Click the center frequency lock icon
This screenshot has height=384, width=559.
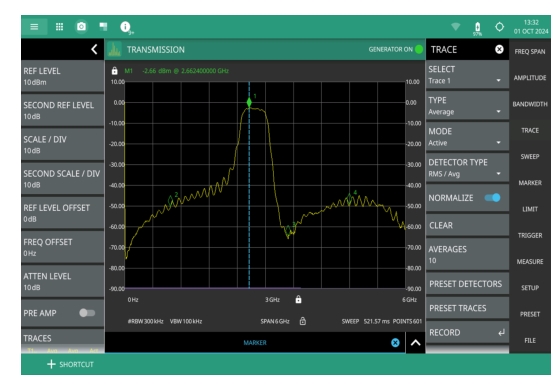[x=298, y=299]
